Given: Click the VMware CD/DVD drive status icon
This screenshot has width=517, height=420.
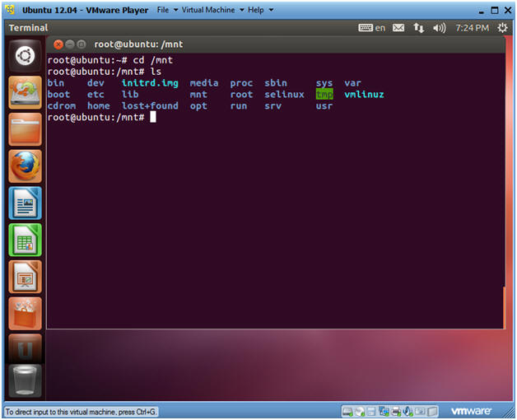Looking at the screenshot, I should coord(360,412).
